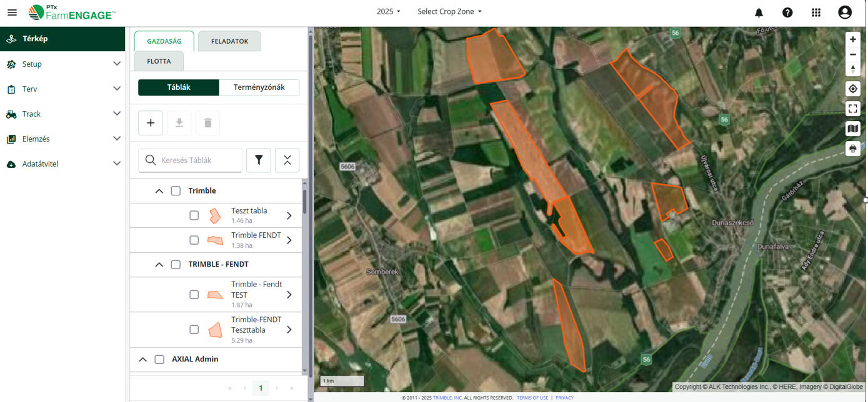The image size is (868, 402).
Task: Click the search magnifier icon
Action: coord(151,160)
